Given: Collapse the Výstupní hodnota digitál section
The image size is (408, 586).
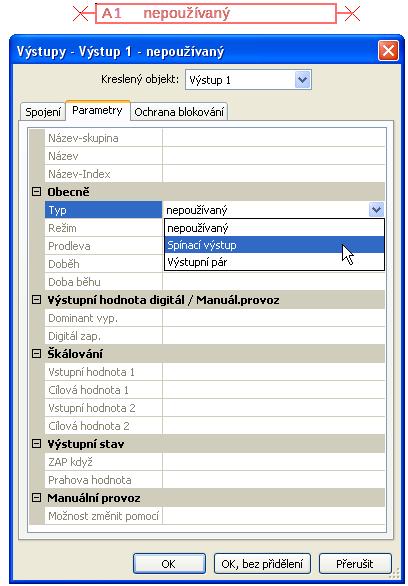Looking at the screenshot, I should (36, 300).
